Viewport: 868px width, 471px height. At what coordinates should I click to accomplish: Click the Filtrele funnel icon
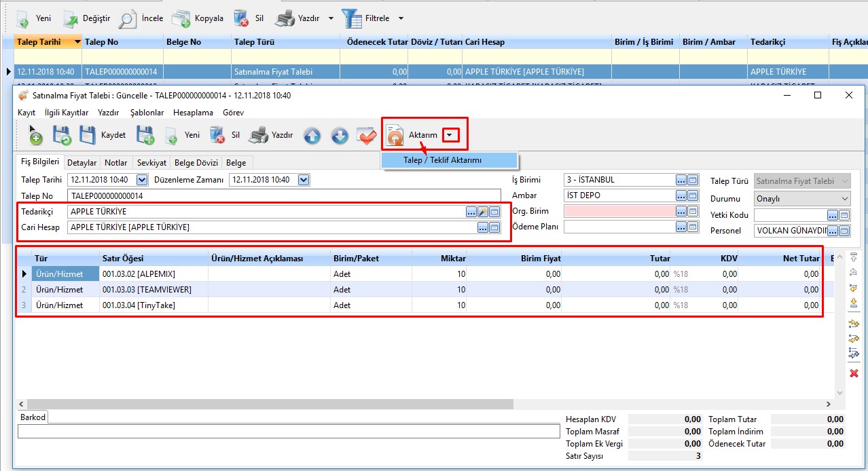(352, 18)
